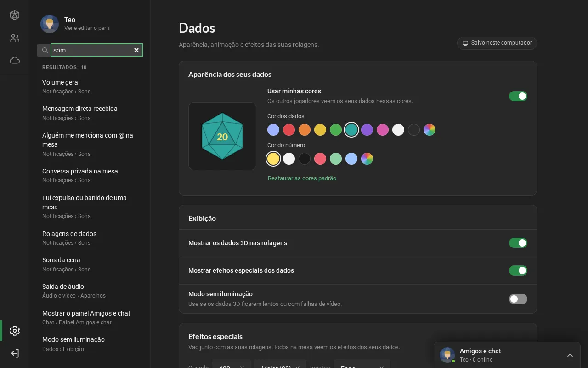Choose the black swatch under Cor do número

tap(305, 159)
